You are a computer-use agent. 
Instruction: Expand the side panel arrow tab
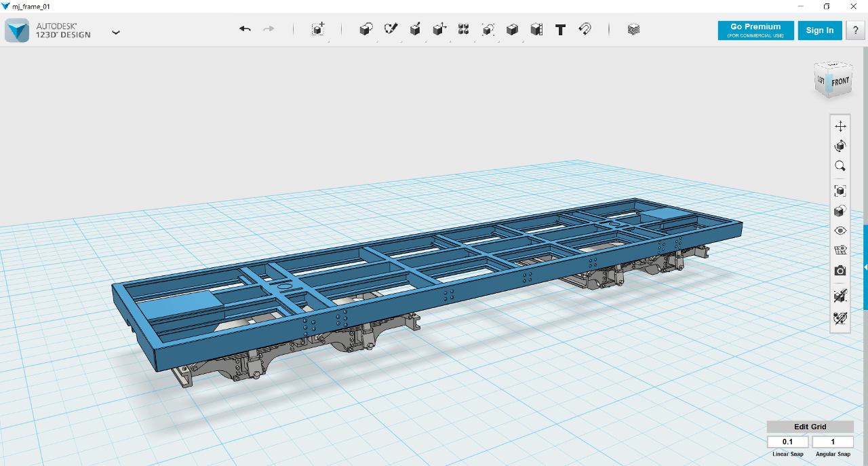tap(865, 268)
